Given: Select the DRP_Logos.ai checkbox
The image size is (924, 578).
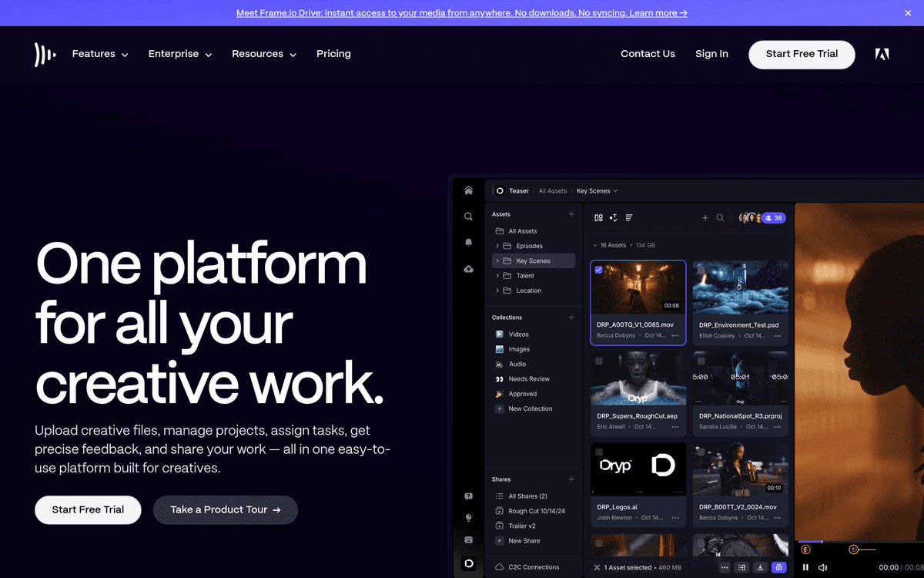Looking at the screenshot, I should (598, 452).
